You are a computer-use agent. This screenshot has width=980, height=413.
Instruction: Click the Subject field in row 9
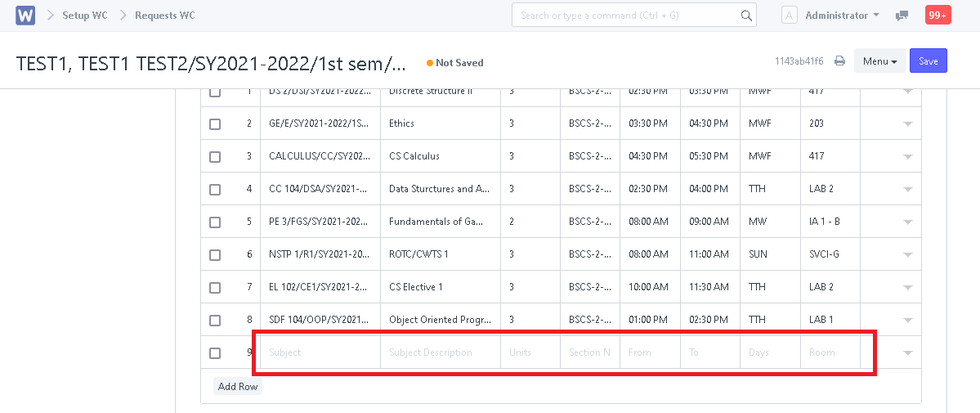(x=320, y=352)
